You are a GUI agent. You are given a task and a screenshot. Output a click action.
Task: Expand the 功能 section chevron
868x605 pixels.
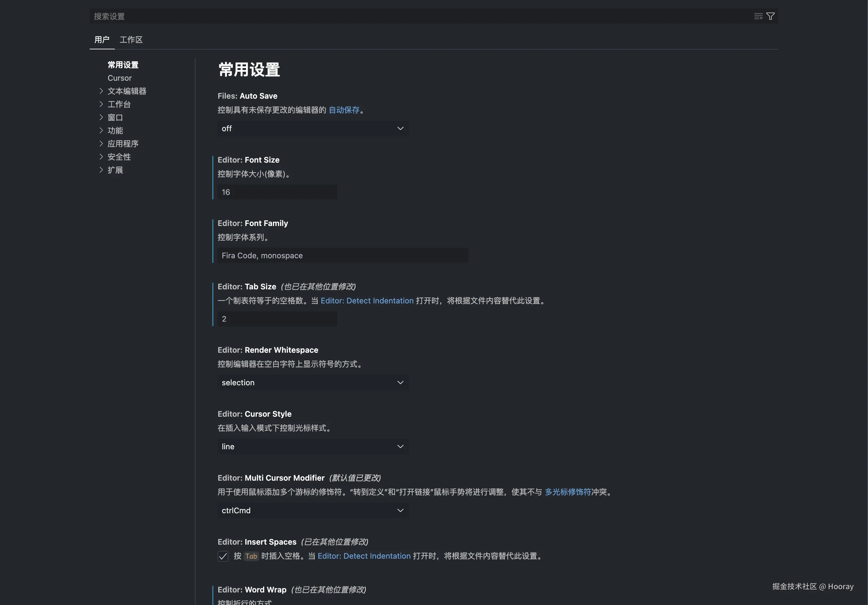(x=101, y=130)
